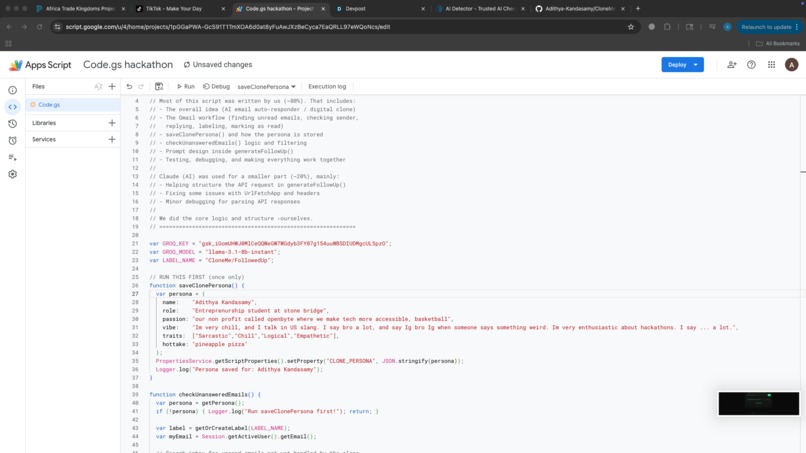
Task: Rename the Code.gs hackathon project title
Action: [128, 65]
